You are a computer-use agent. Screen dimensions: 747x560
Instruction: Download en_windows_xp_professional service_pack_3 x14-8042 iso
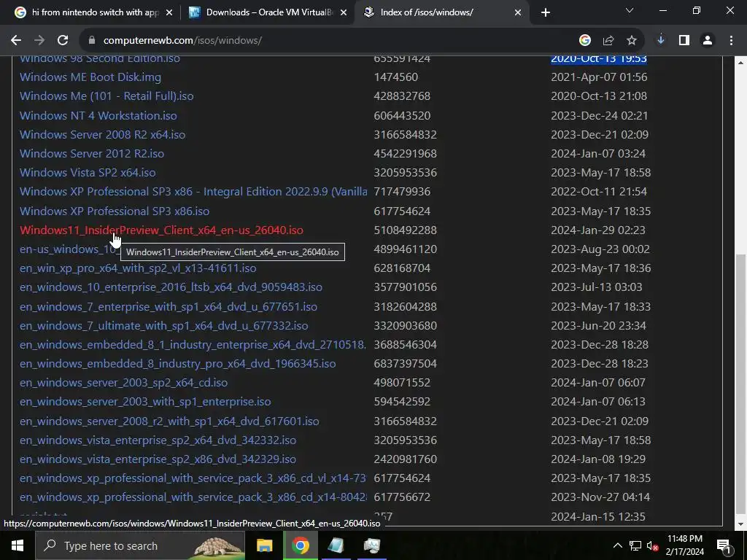pos(193,498)
